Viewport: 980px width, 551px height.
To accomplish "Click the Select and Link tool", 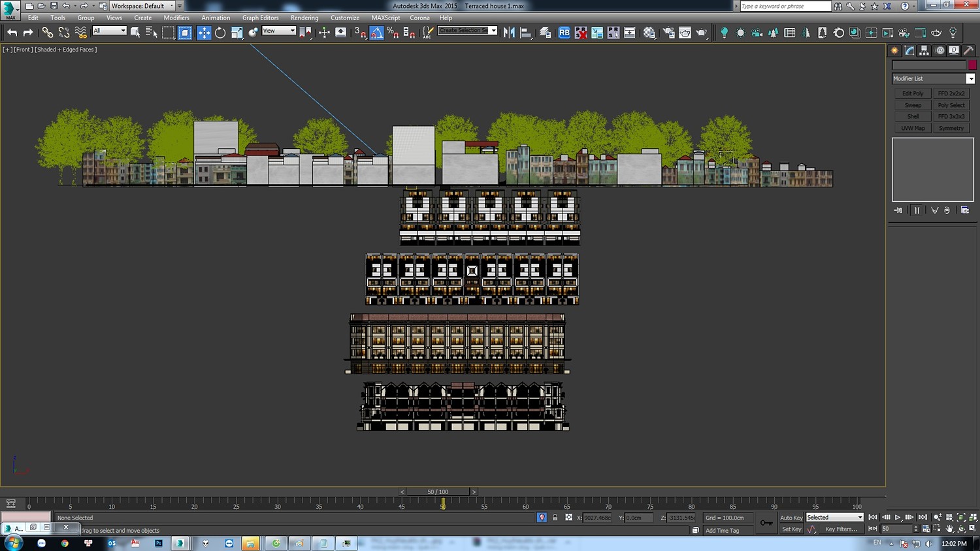I will click(x=48, y=32).
